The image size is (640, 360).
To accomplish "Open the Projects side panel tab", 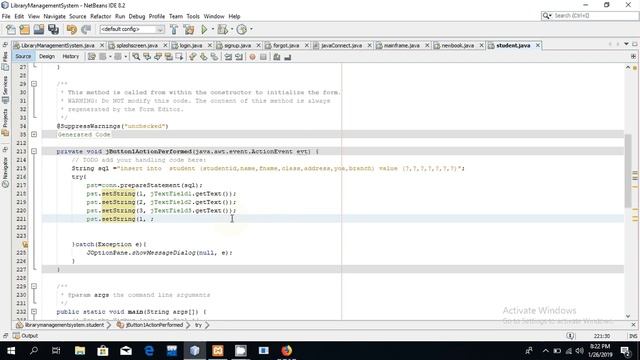I will point(5,122).
